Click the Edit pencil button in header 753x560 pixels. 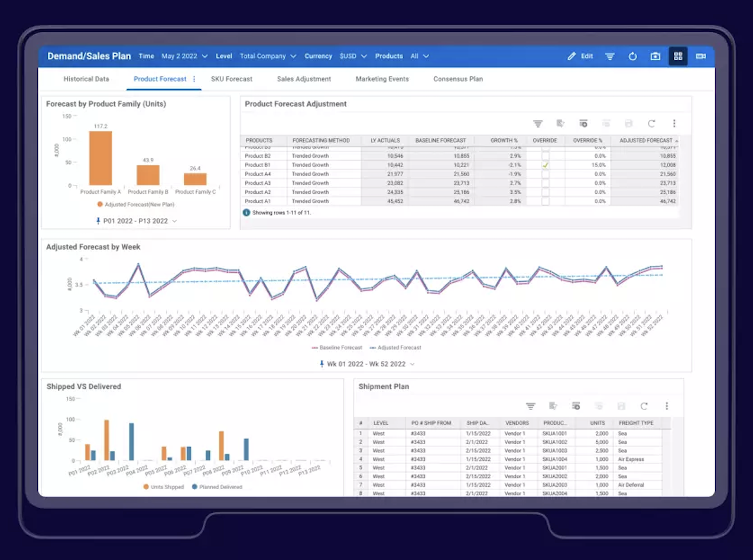[x=580, y=56]
